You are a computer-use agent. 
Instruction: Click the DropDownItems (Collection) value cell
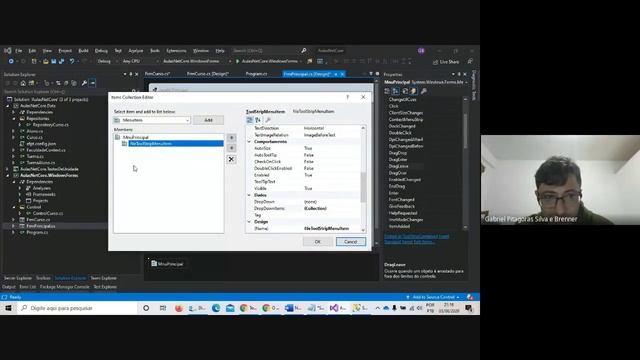click(332, 209)
